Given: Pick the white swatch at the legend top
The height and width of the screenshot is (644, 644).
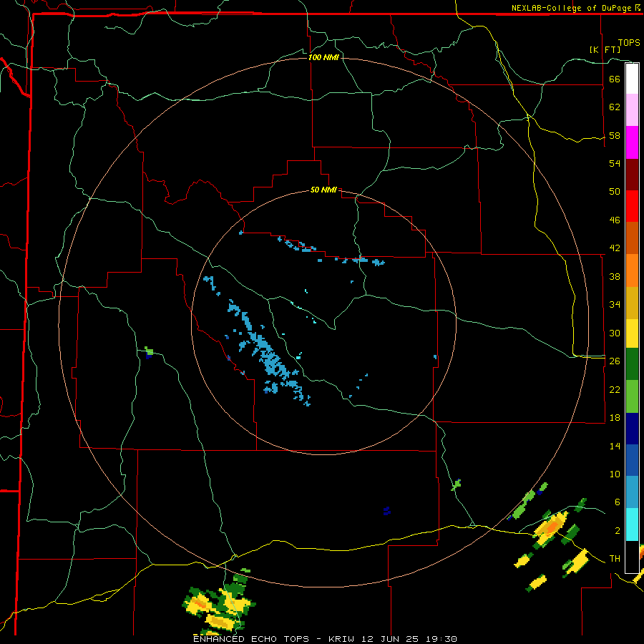Looking at the screenshot, I should [x=632, y=79].
